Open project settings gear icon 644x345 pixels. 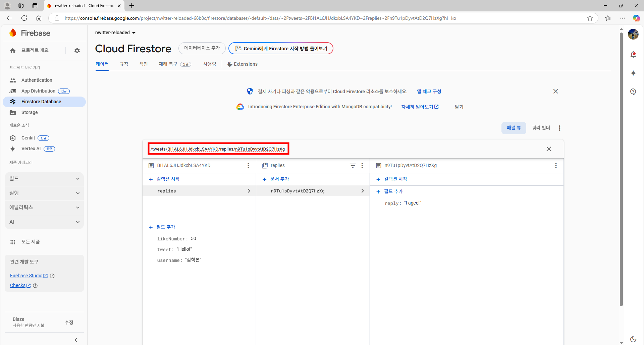[77, 51]
